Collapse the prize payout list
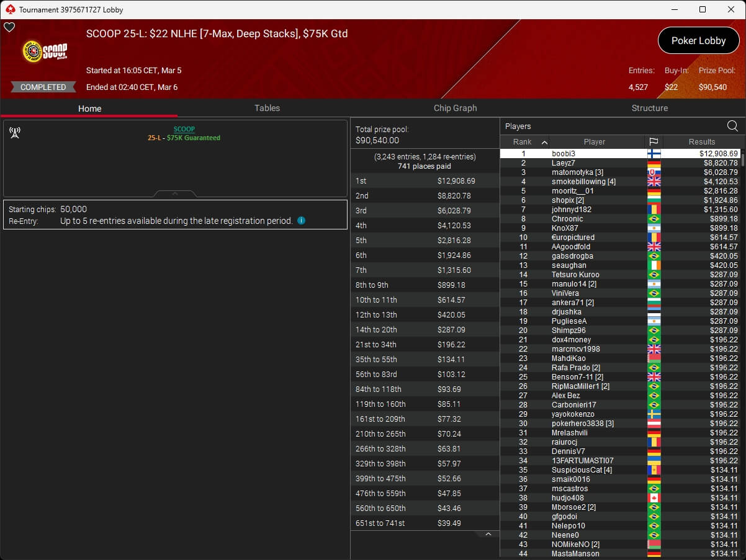The width and height of the screenshot is (746, 560). (x=488, y=534)
